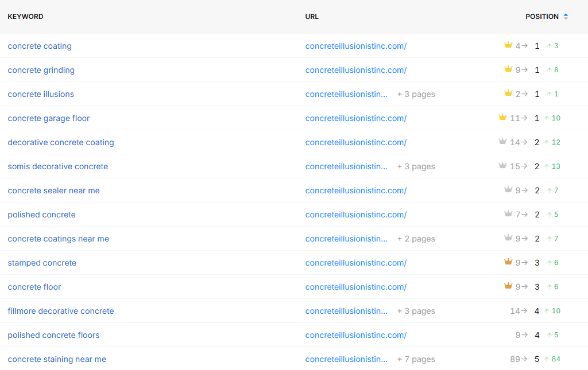Expand + 3 pages for somis decorative concrete
This screenshot has width=588, height=370.
tap(416, 166)
